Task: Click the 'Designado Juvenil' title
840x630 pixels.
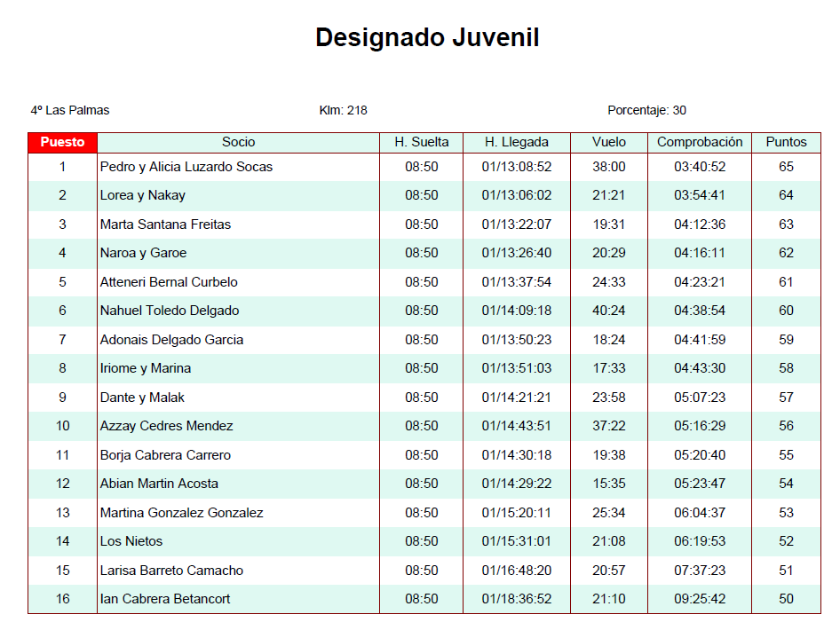Action: point(427,37)
